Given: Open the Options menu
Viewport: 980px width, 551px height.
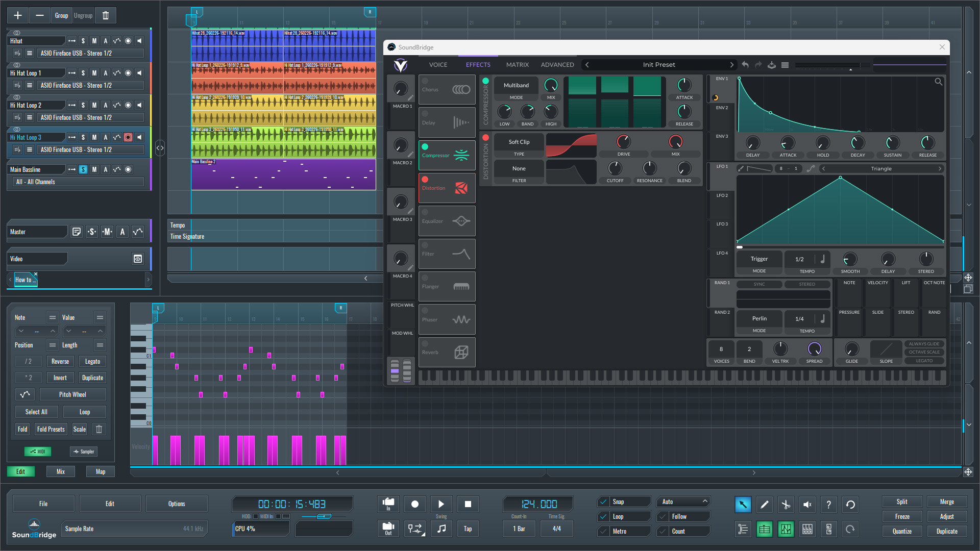Looking at the screenshot, I should click(177, 504).
